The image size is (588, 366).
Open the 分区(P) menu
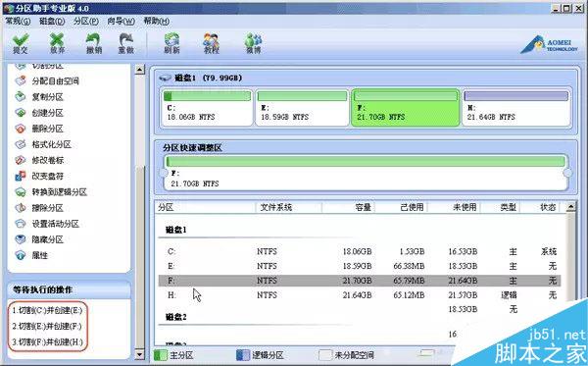[86, 21]
